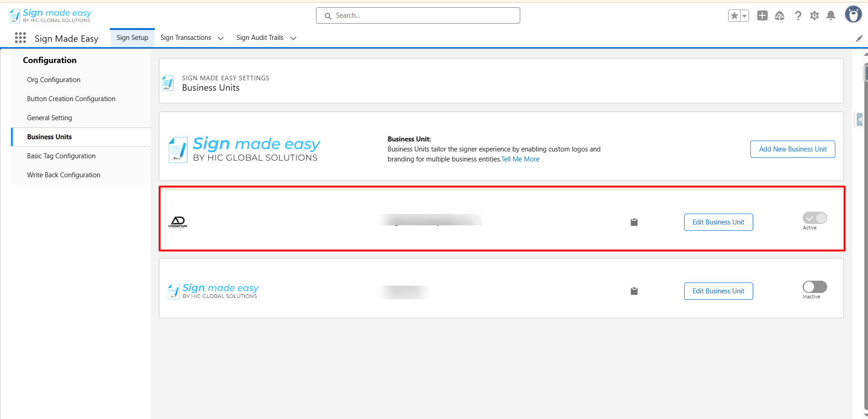Follow the Tell Me More link
The height and width of the screenshot is (419, 868).
click(x=520, y=159)
